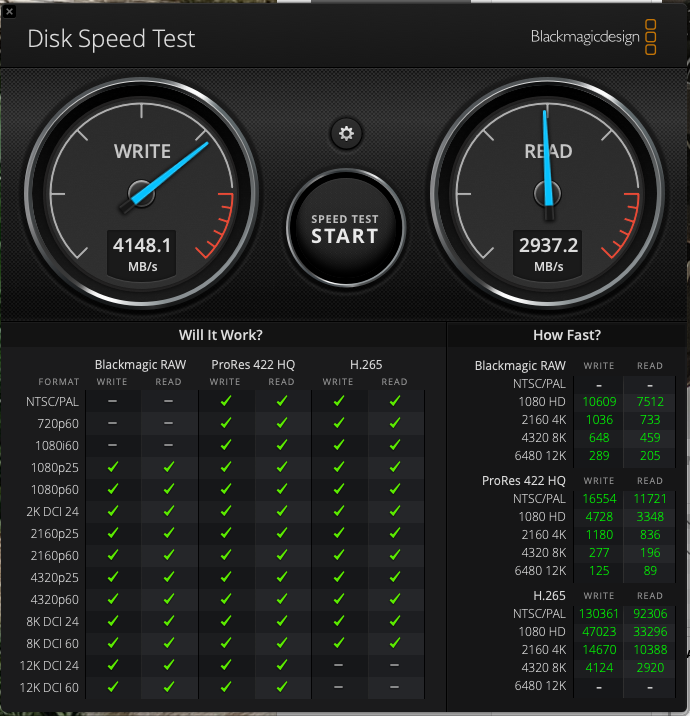Click Blackmagic RAW 6480 12K write value 289

(x=599, y=455)
